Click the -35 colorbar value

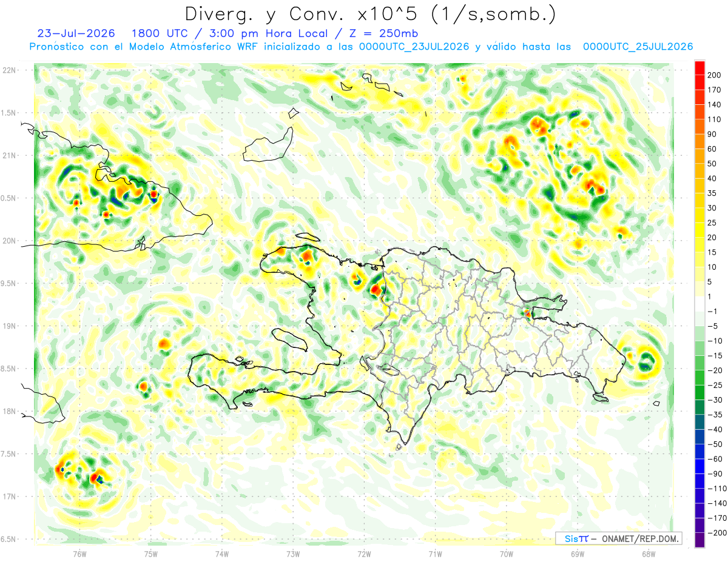tap(716, 415)
